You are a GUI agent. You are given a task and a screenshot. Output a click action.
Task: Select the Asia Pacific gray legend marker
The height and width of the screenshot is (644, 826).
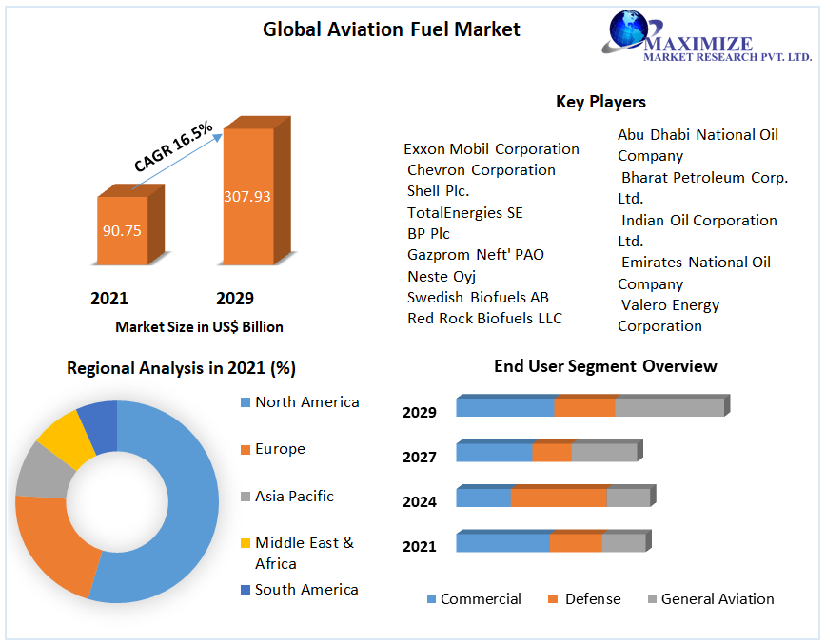[244, 497]
